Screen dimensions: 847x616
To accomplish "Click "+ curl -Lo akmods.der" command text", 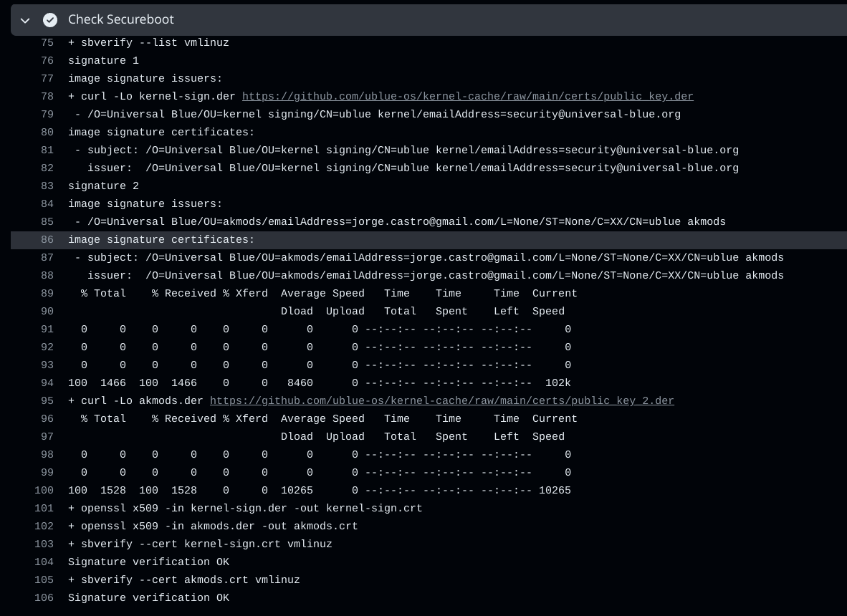I will 135,400.
